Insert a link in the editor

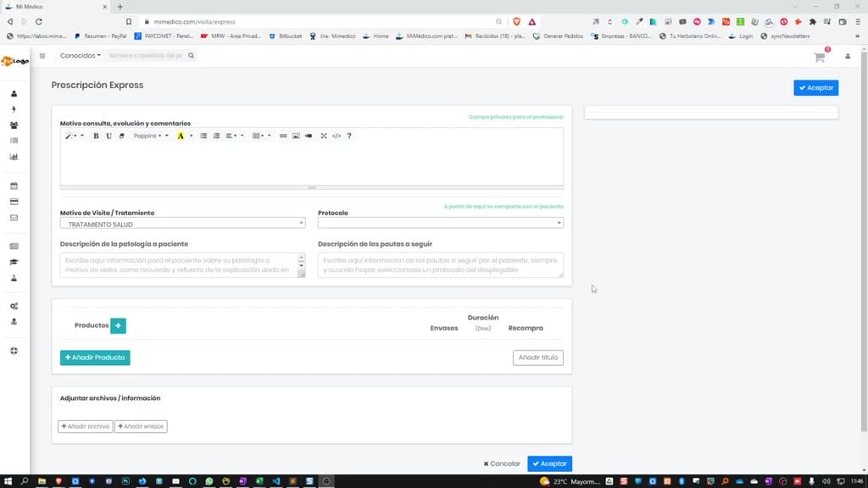283,136
